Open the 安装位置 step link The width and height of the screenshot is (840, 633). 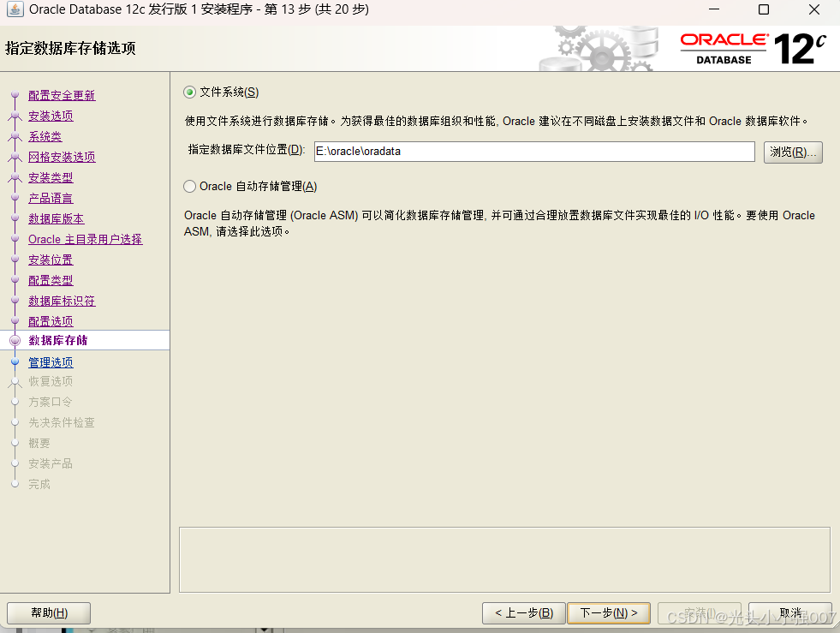click(x=51, y=260)
